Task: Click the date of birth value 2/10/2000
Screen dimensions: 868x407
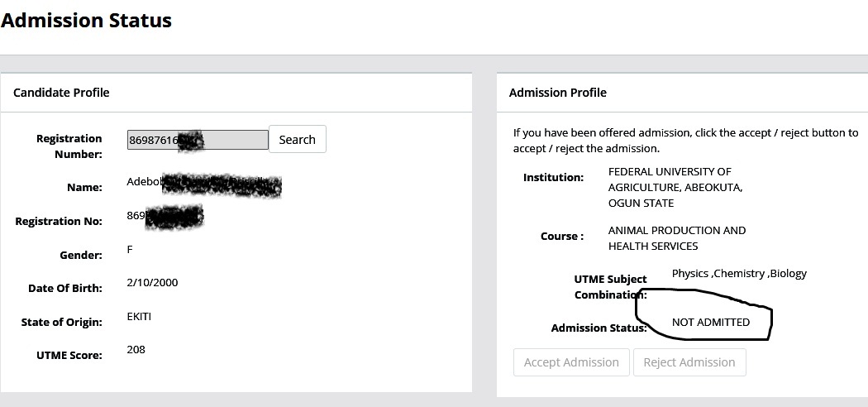Action: tap(152, 283)
